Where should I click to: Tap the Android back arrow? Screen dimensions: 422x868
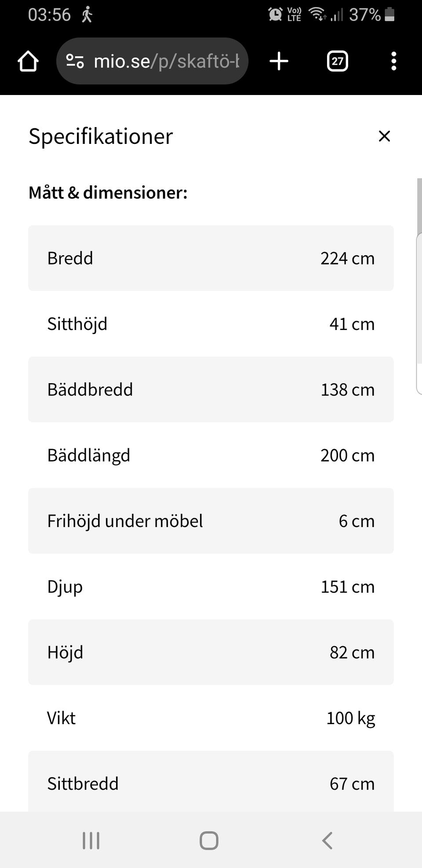point(327,840)
